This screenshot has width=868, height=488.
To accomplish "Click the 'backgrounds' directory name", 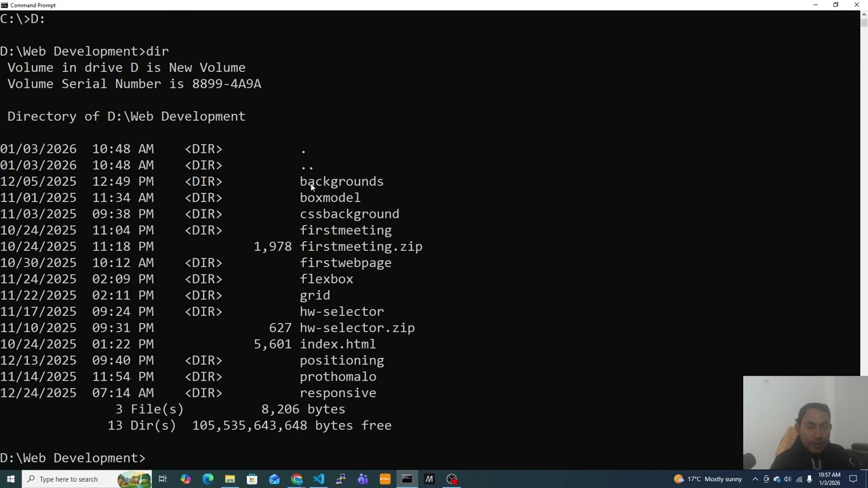I will (341, 182).
